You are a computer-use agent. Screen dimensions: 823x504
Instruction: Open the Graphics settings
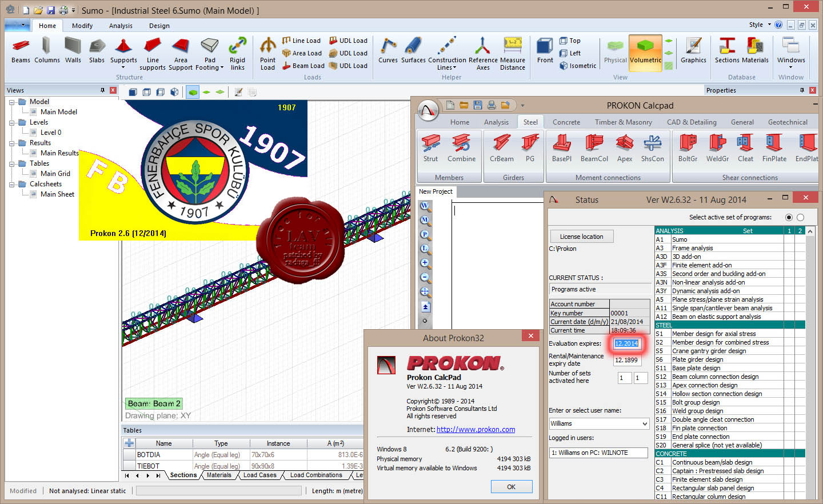(x=693, y=50)
